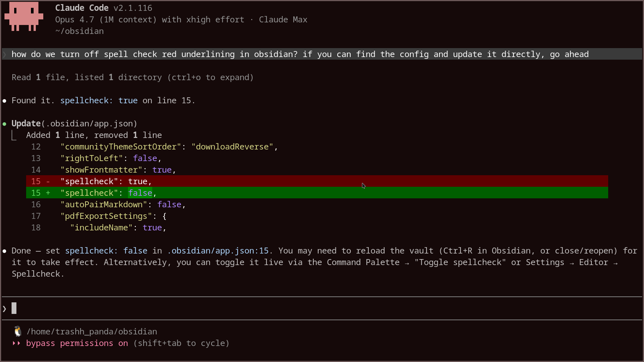Toggle 'bypass permissions on' mode indicator
Viewport: 644px width, 362px height.
coord(77,343)
